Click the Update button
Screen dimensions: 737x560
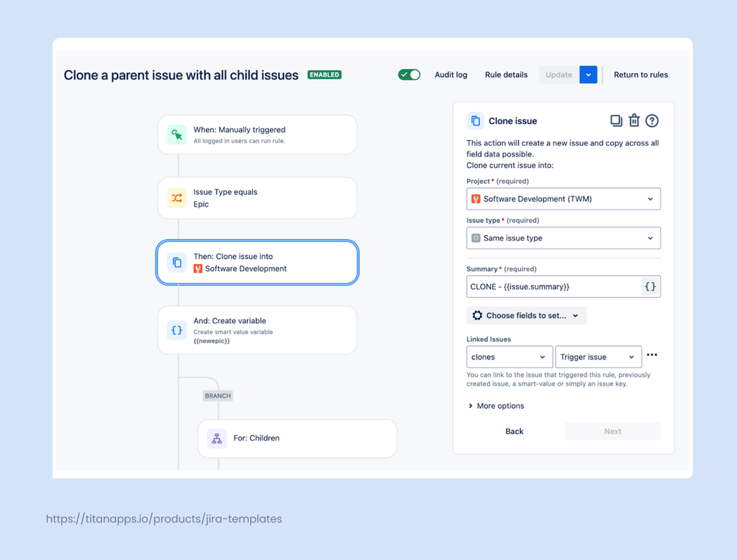pos(559,75)
